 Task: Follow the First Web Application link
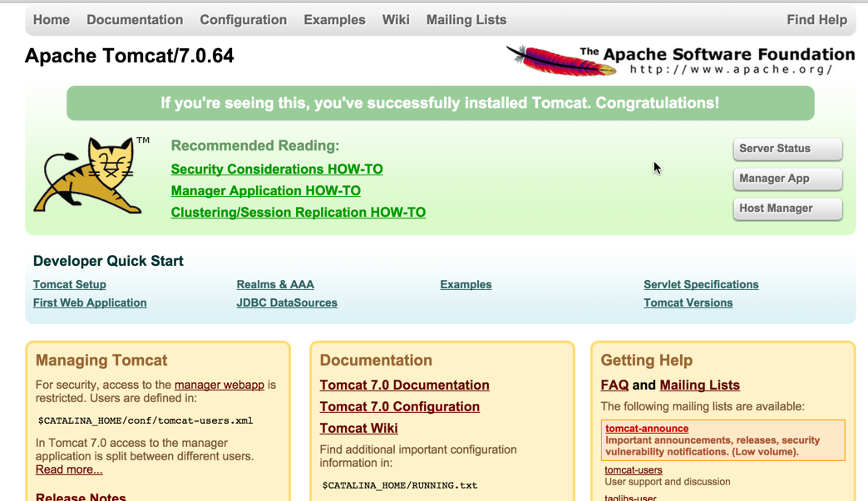coord(90,303)
